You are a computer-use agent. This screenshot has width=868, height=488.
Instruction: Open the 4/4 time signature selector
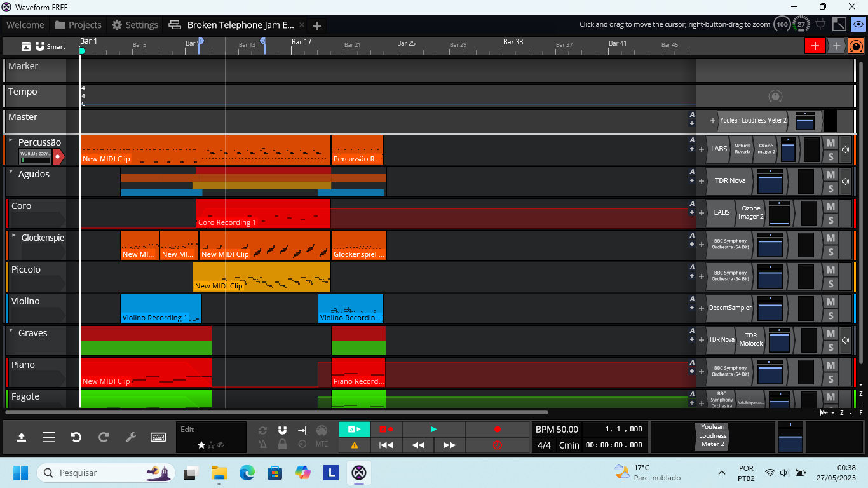544,445
